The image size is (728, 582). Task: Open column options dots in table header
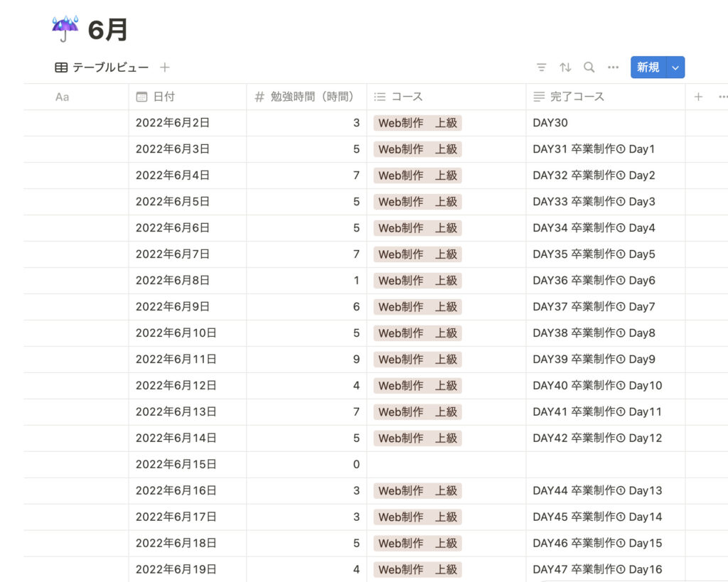pyautogui.click(x=722, y=97)
